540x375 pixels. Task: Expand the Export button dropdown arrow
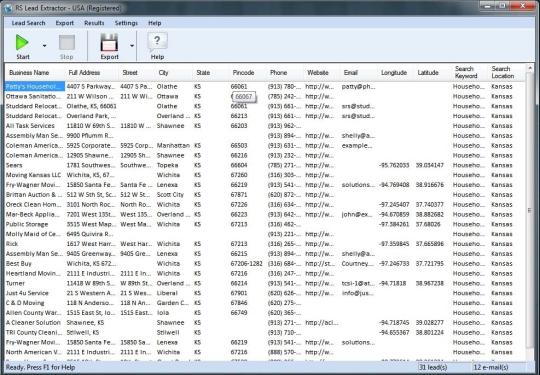132,45
